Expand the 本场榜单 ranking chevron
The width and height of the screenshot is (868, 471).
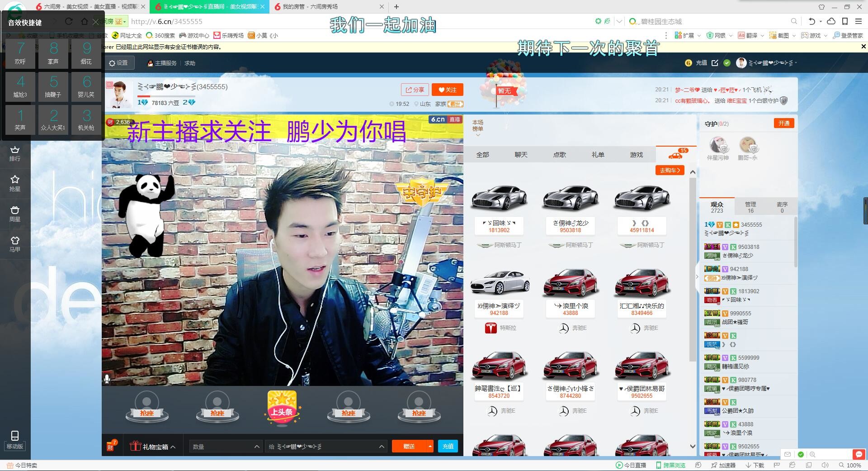point(477,135)
